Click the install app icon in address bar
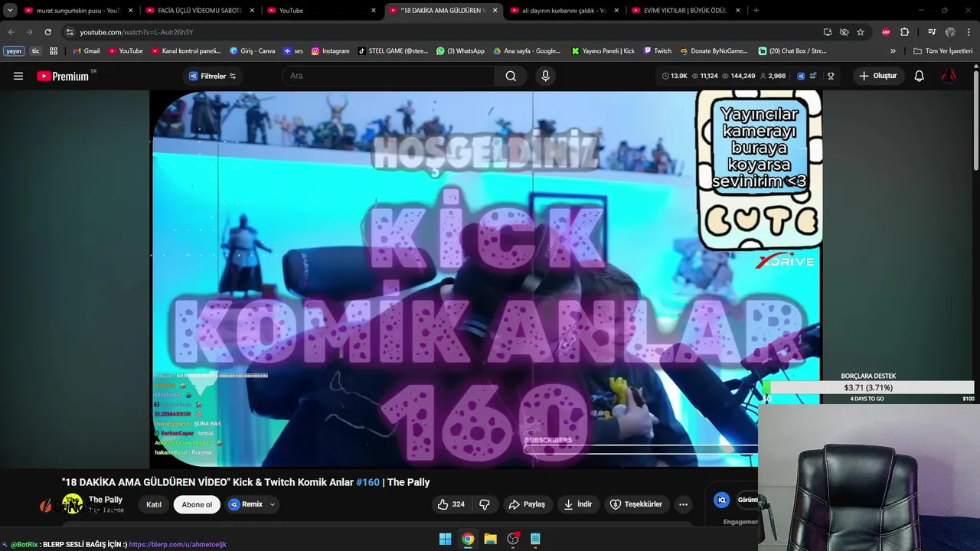Screen dimensions: 980x551 (828, 32)
